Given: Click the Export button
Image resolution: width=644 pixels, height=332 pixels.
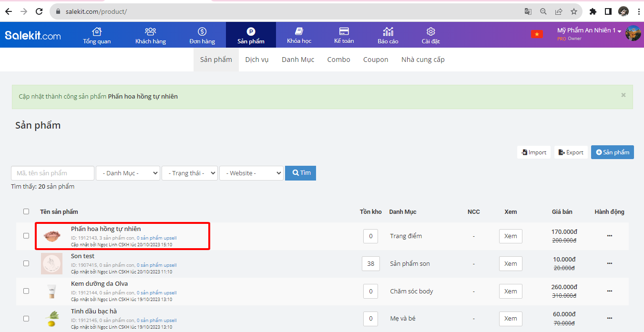Looking at the screenshot, I should tap(571, 152).
